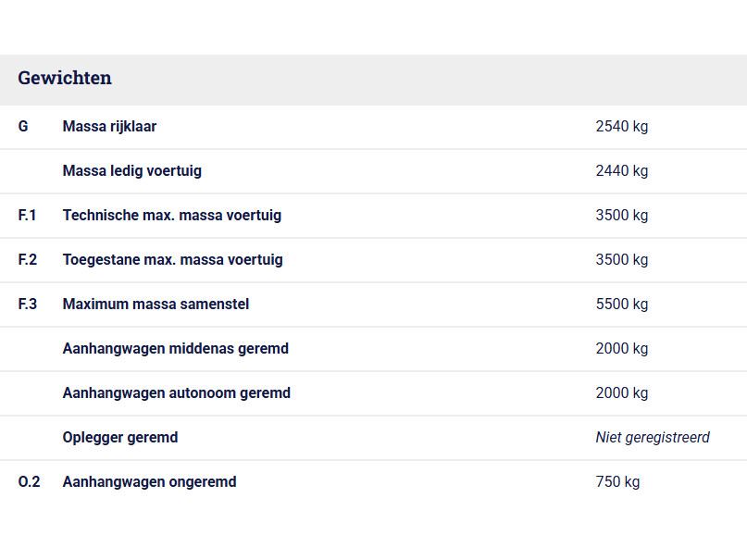Screen dimensions: 747x560
Task: Select the 750 kg value
Action: [x=617, y=482]
